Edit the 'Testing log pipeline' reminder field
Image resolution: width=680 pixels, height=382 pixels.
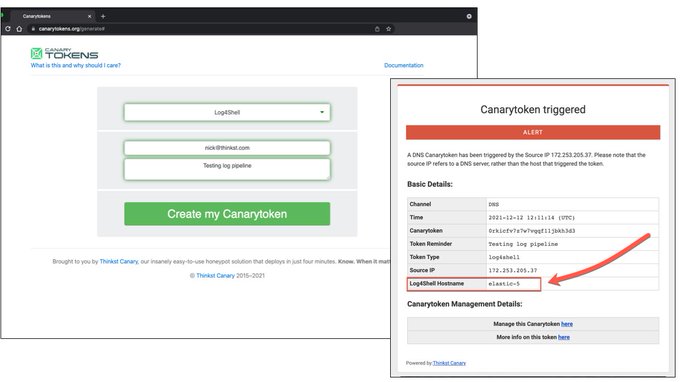click(227, 169)
